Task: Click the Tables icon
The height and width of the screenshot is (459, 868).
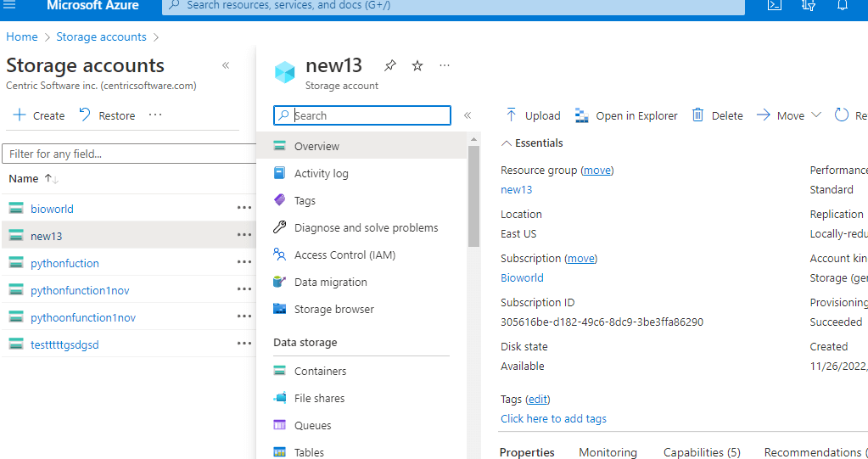Action: 279,452
